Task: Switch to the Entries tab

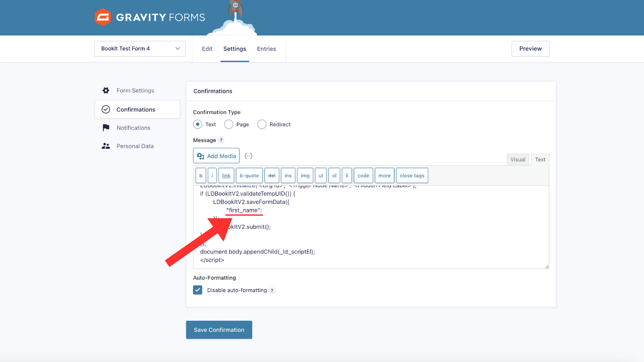Action: click(266, 49)
